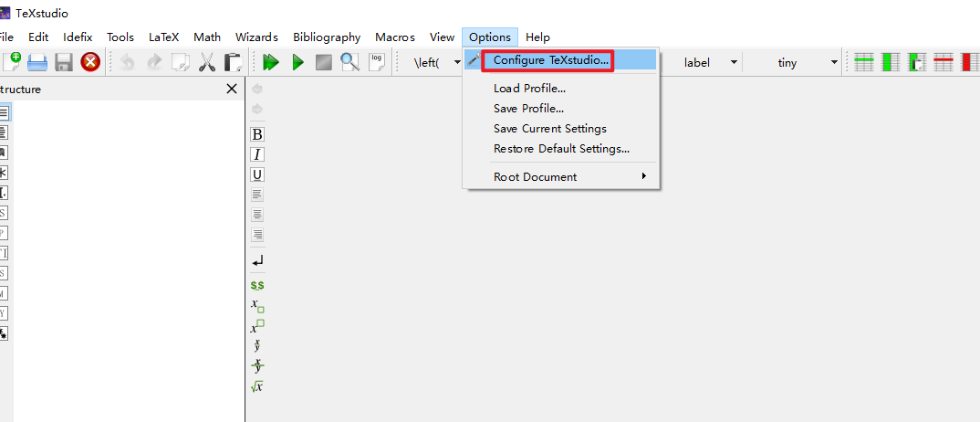Select Save Profile... menu entry
This screenshot has width=980, height=422.
click(x=528, y=109)
